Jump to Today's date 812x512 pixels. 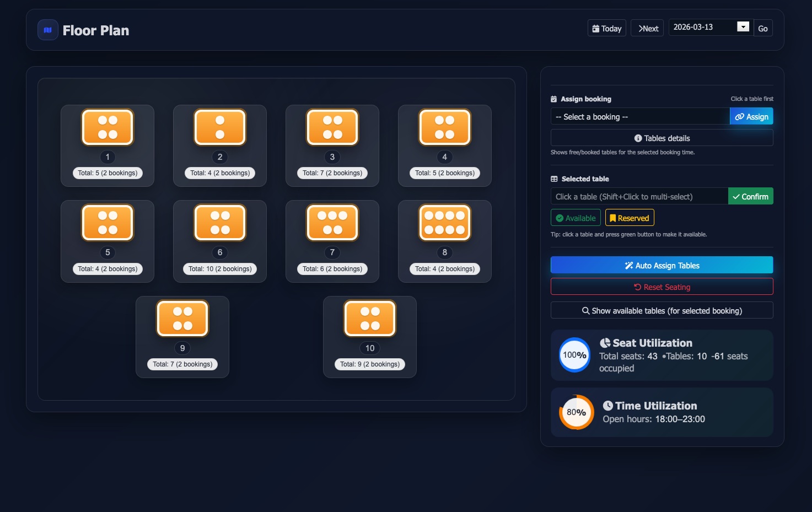606,28
